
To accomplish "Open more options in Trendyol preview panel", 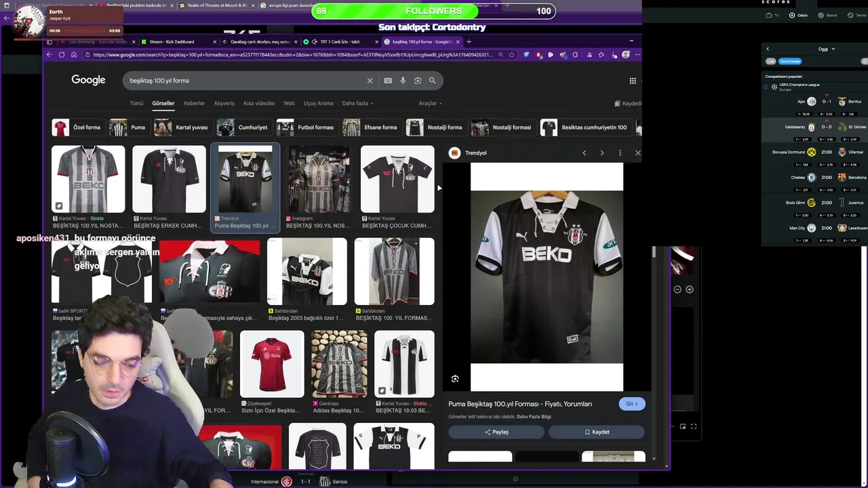I will click(620, 153).
